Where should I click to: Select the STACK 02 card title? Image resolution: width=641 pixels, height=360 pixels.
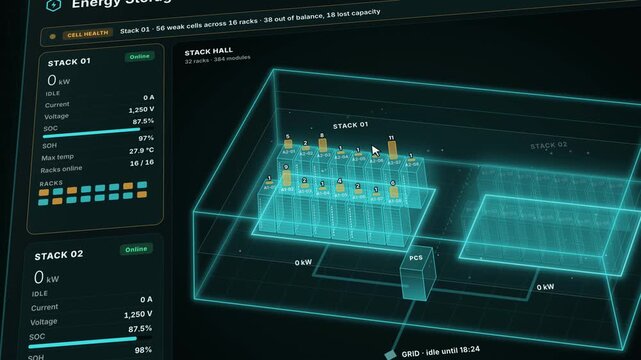[59, 256]
